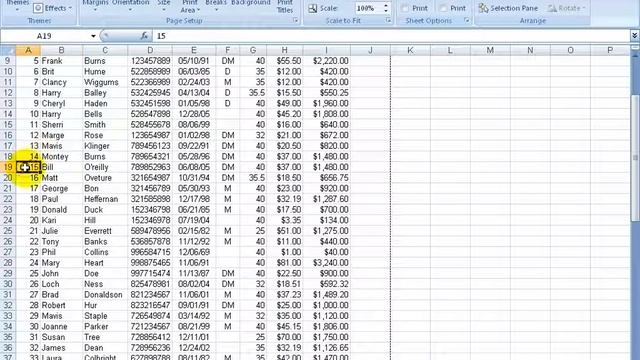The image size is (640, 360).
Task: Select row 24 header
Action: [x=8, y=220]
